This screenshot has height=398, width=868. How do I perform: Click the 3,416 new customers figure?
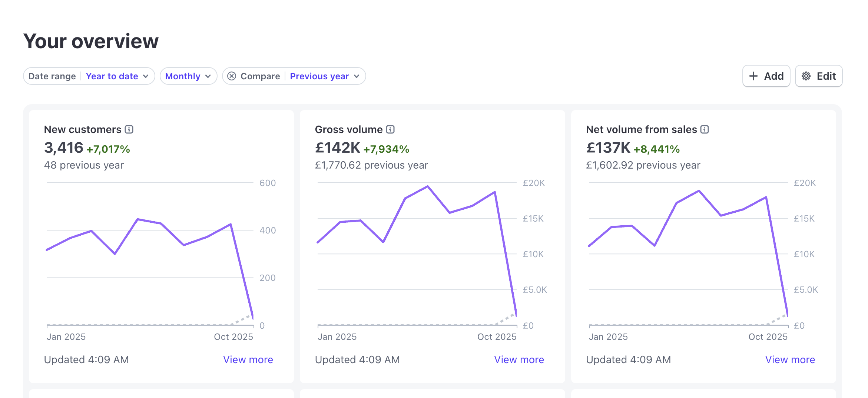(64, 148)
